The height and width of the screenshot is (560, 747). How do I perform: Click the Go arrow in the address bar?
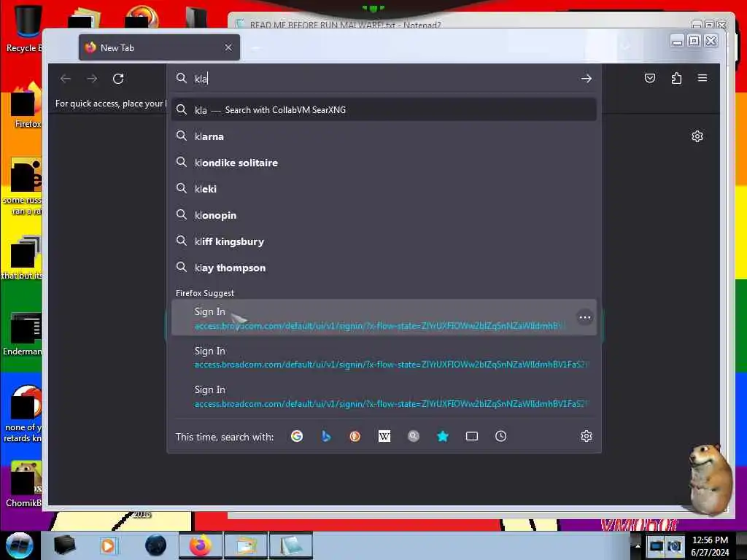587,79
